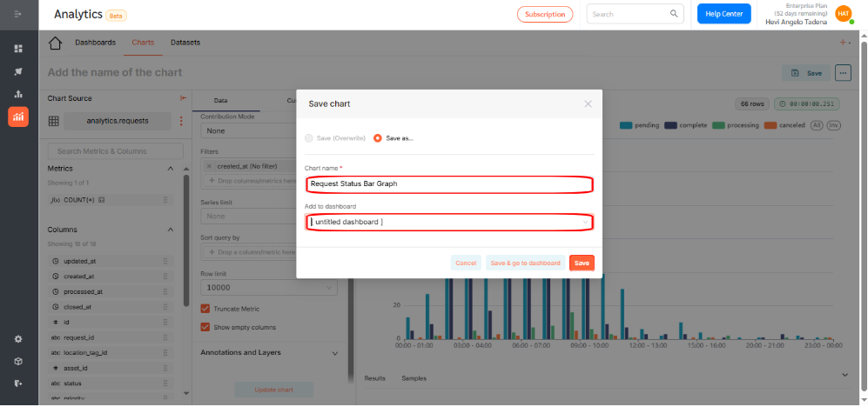Select the Save as... radio option

(377, 137)
